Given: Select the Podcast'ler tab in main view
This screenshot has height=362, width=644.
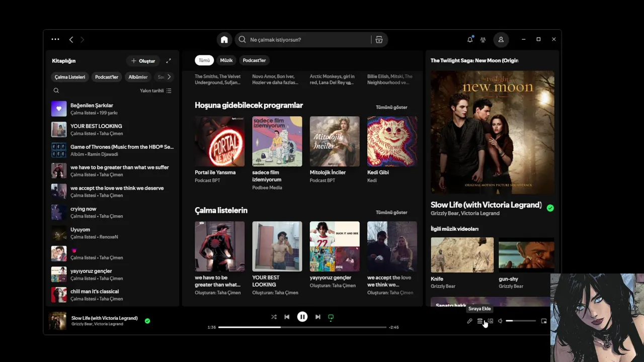Looking at the screenshot, I should (x=254, y=60).
